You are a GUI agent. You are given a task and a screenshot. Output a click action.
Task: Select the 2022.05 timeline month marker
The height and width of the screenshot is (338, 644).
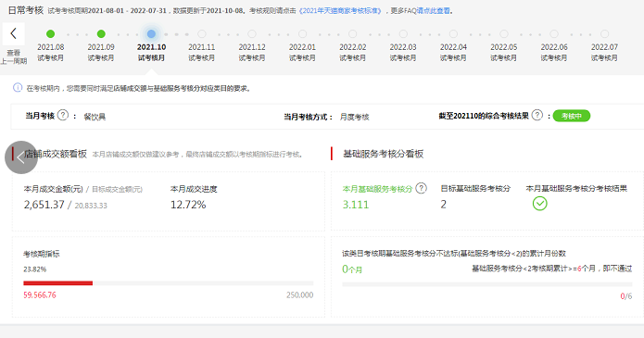coord(504,34)
